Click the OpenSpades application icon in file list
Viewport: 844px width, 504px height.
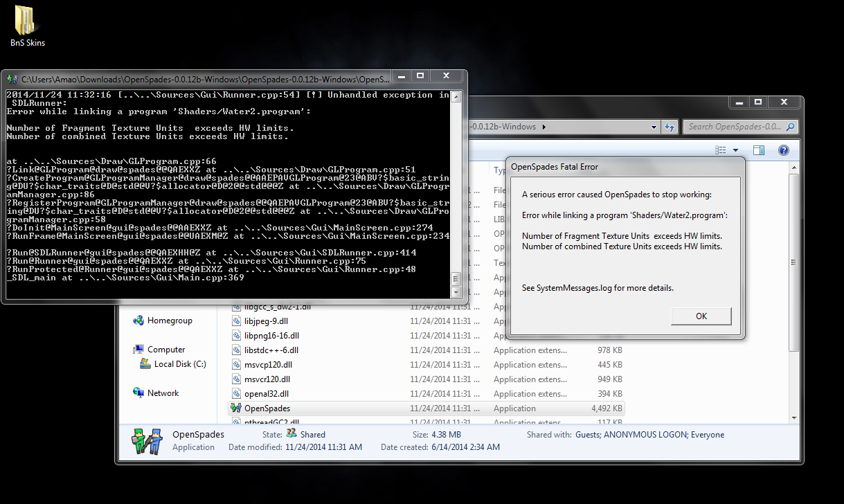tap(236, 408)
